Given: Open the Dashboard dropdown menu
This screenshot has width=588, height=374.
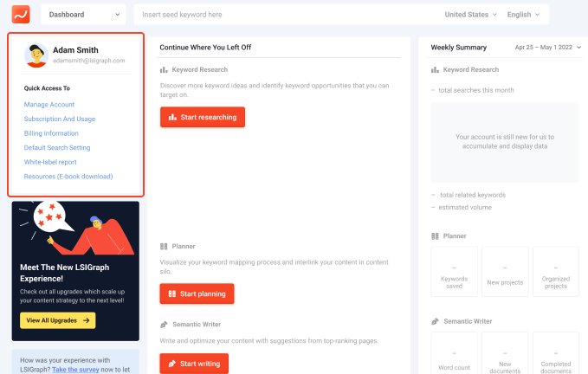Looking at the screenshot, I should (84, 15).
